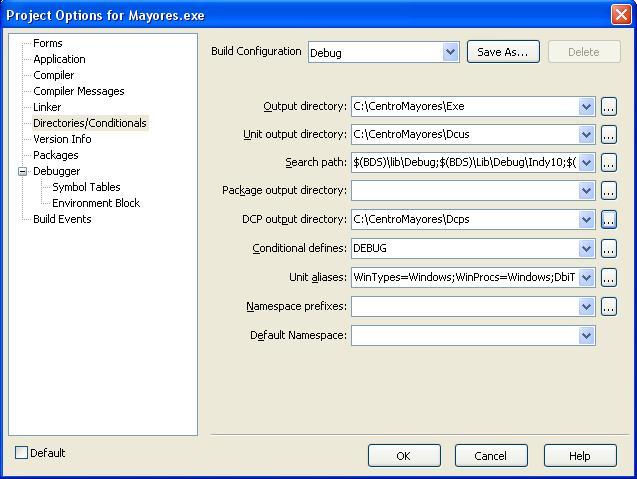Select Symbol Tables under Debugger
The image size is (637, 479).
point(86,187)
